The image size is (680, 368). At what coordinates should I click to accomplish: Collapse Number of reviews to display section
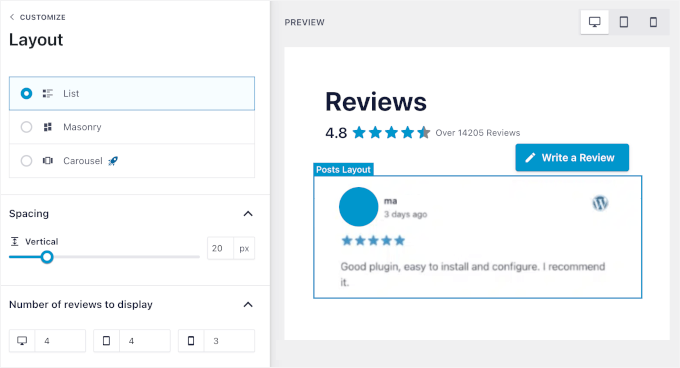[x=248, y=305]
